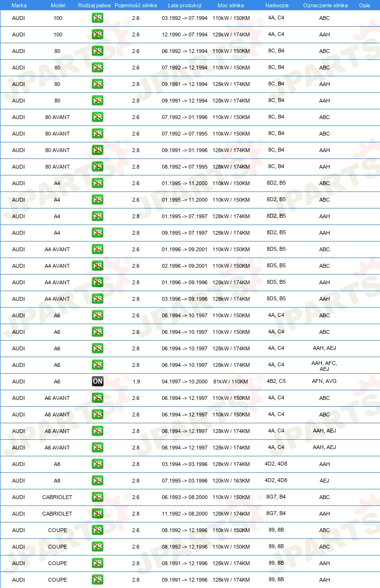Image resolution: width=380 pixels, height=588 pixels.
Task: Click fuel icon for A4 AVANT 2.8 from 01.1996
Action: (98, 282)
